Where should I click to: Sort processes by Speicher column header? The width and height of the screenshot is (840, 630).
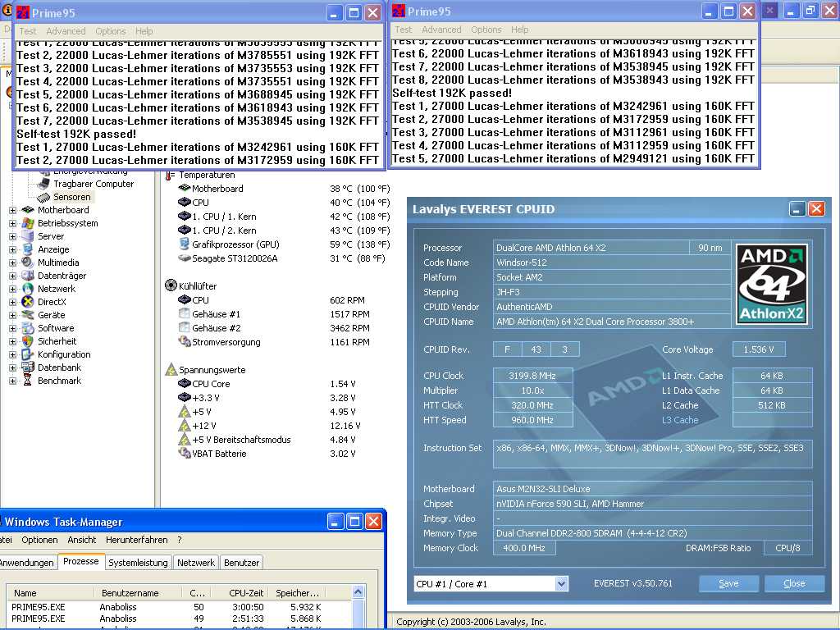(297, 593)
